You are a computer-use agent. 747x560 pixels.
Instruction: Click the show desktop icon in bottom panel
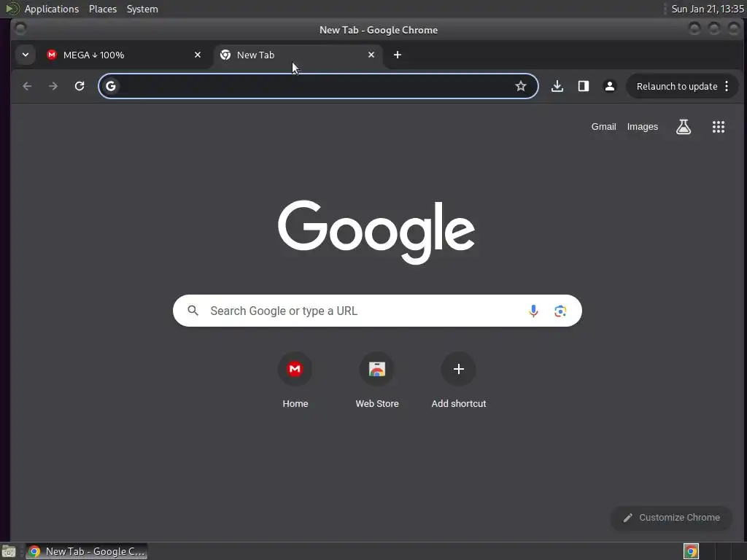pyautogui.click(x=9, y=551)
